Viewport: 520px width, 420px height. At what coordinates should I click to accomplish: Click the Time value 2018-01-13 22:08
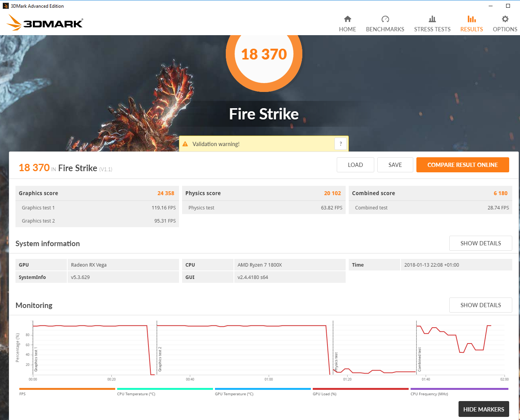431,265
